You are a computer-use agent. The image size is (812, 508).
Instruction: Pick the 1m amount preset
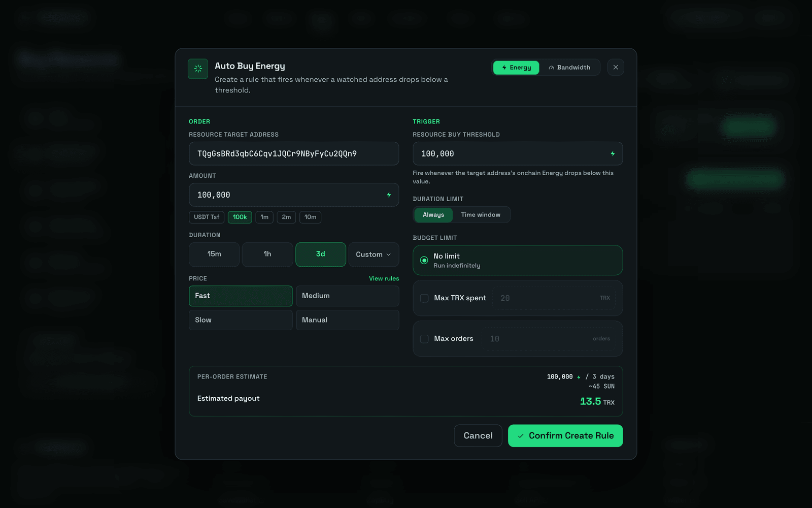[264, 217]
